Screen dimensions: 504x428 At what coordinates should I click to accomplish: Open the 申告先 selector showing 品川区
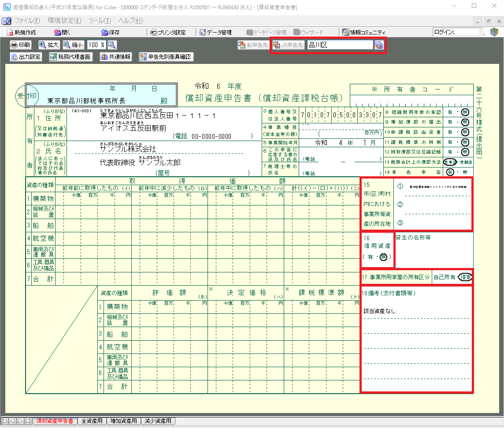339,45
